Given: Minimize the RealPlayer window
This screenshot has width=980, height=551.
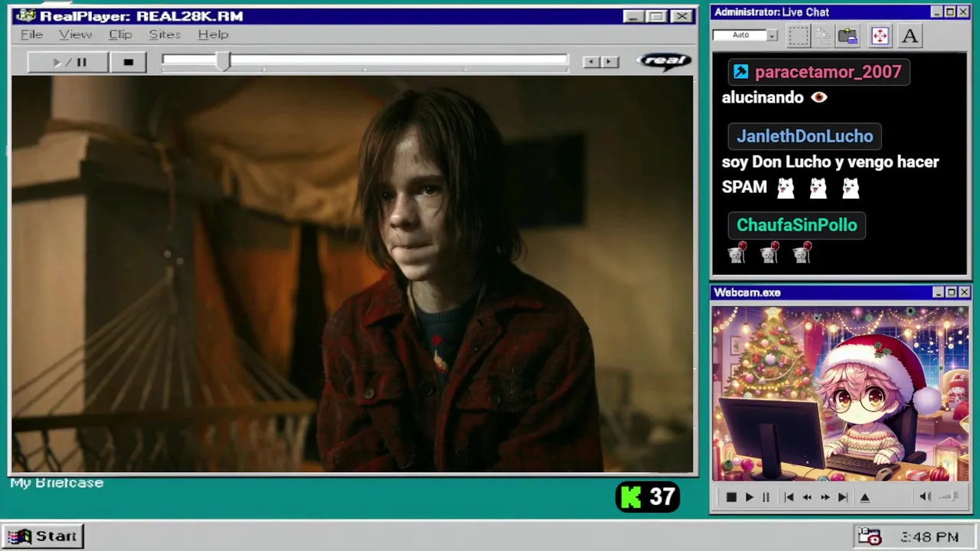Looking at the screenshot, I should click(632, 16).
